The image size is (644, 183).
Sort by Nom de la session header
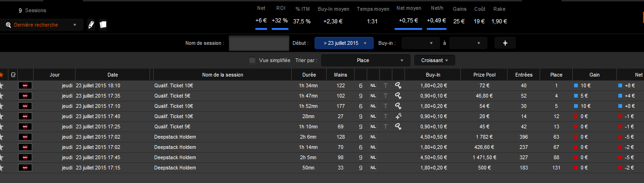pos(223,75)
